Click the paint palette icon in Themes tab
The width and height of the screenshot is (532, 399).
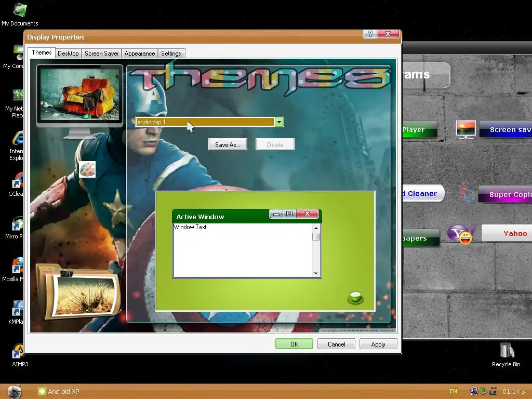[x=87, y=169]
